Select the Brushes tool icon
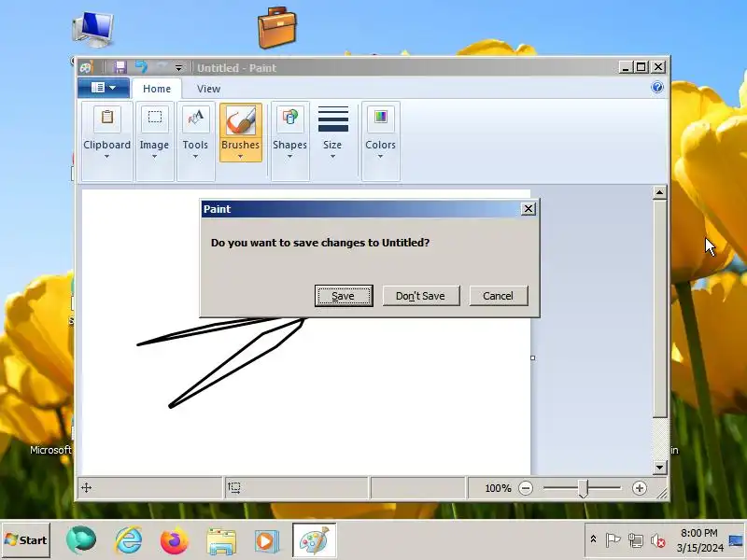The height and width of the screenshot is (560, 747). point(241,119)
